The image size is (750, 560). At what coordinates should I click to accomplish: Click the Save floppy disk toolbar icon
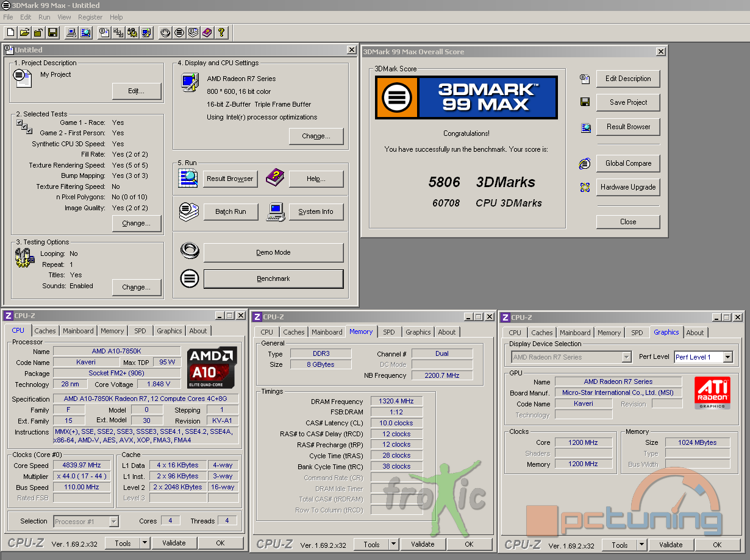[x=52, y=32]
